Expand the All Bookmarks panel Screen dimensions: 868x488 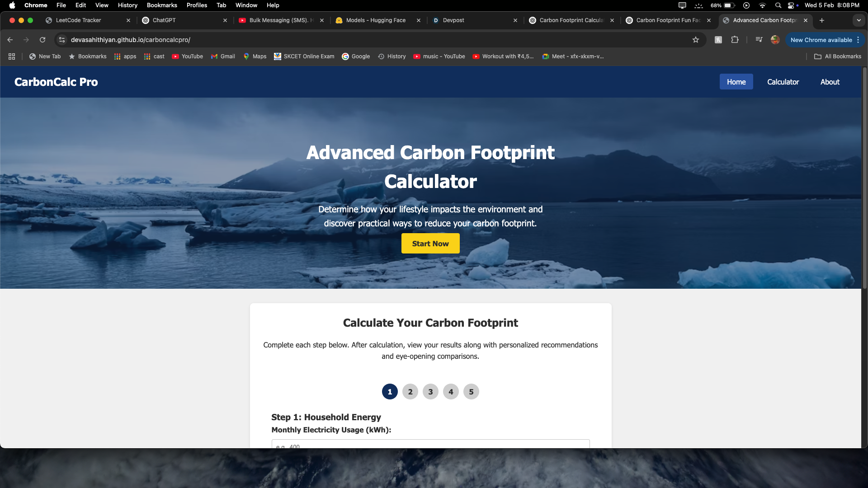tap(837, 56)
